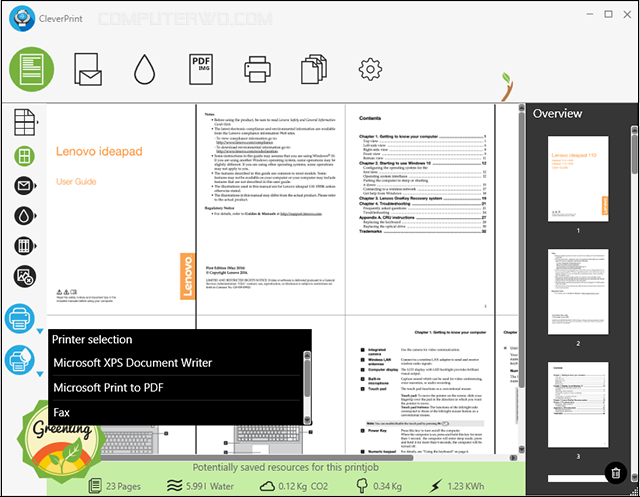This screenshot has height=497, width=640.
Task: Expand arrow beside page-strips sidebar icon
Action: 36,246
